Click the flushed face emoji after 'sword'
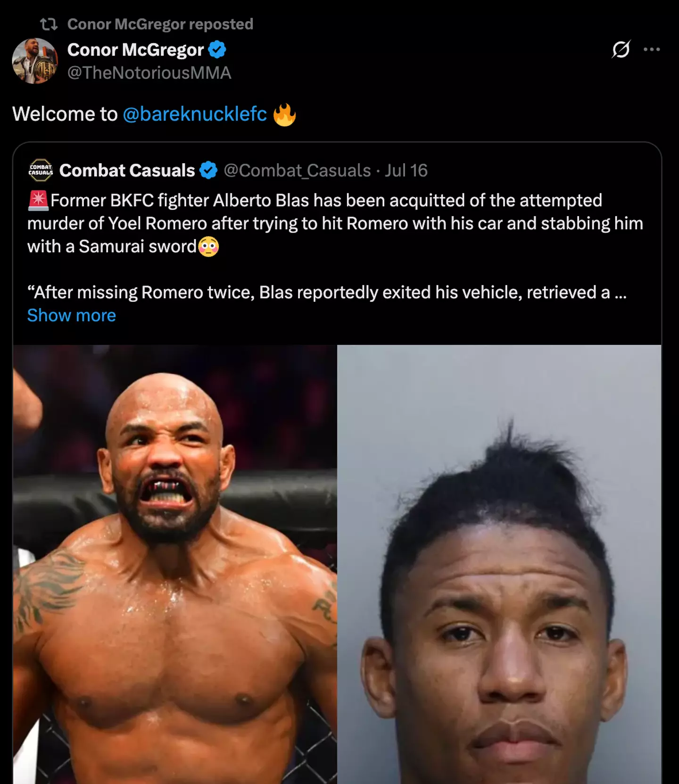The image size is (679, 784). point(208,247)
